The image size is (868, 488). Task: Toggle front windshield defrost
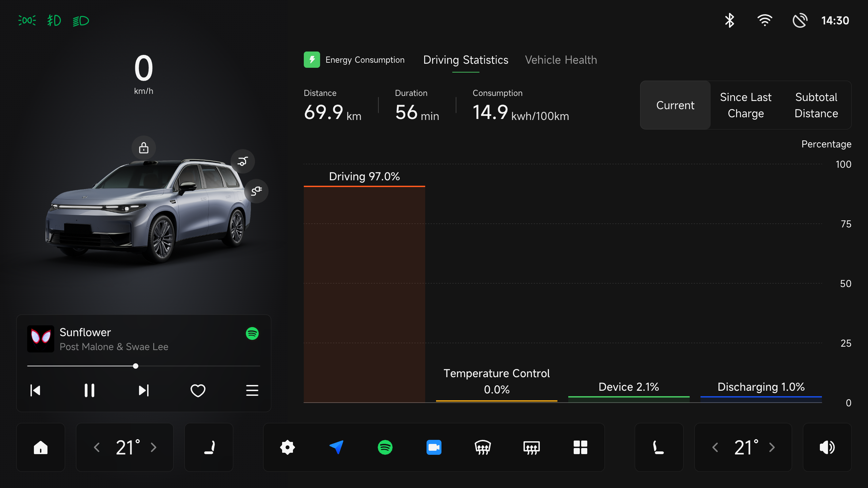click(x=482, y=447)
